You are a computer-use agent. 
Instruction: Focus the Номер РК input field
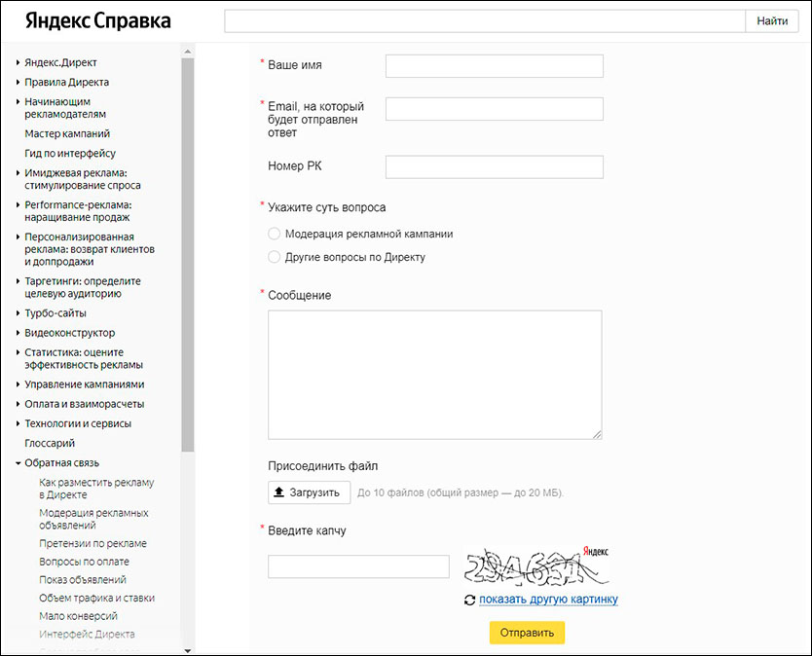(494, 166)
